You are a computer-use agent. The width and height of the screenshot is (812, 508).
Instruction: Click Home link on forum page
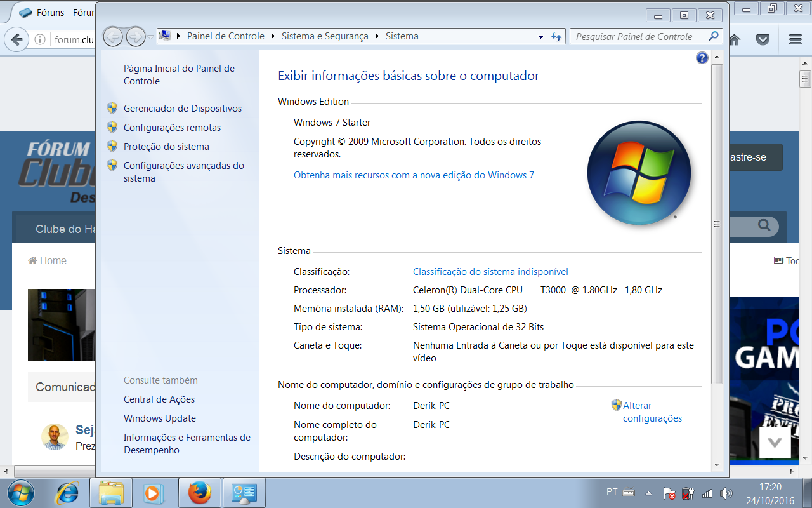47,260
